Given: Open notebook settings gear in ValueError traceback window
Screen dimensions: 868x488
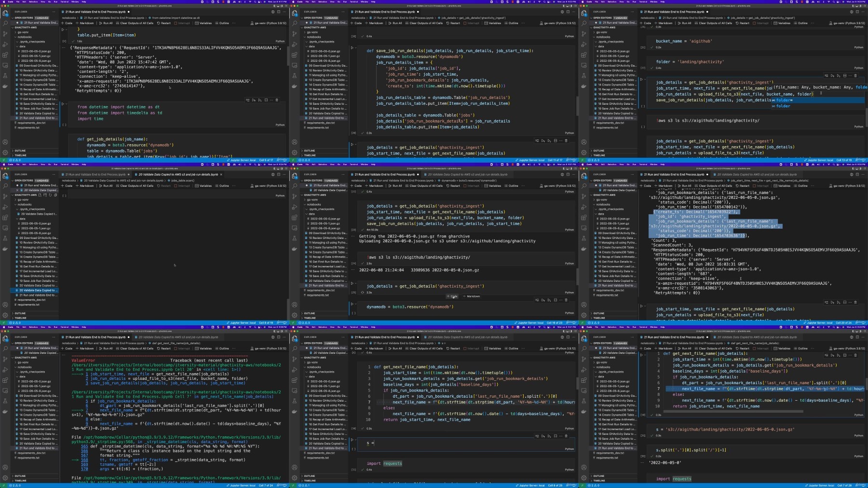Looking at the screenshot, I should point(272,337).
